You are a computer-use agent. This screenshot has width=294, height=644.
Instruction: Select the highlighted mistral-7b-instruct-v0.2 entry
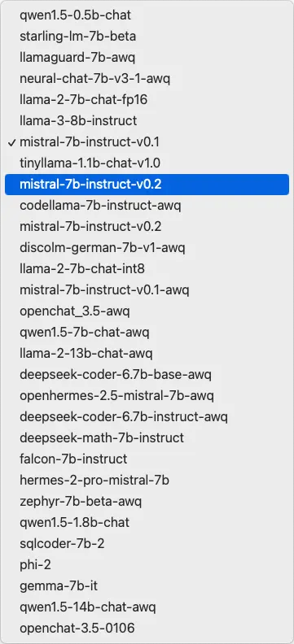tap(147, 185)
